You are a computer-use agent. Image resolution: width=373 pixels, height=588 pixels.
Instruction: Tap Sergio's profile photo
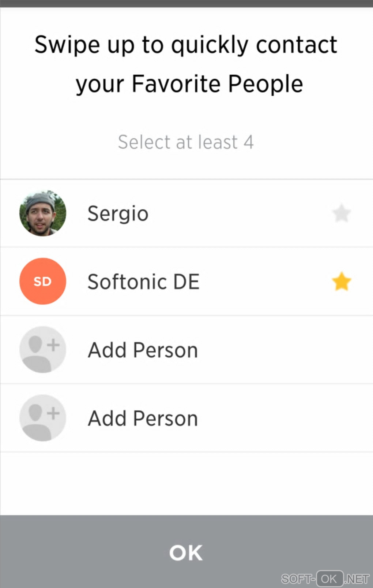[43, 213]
